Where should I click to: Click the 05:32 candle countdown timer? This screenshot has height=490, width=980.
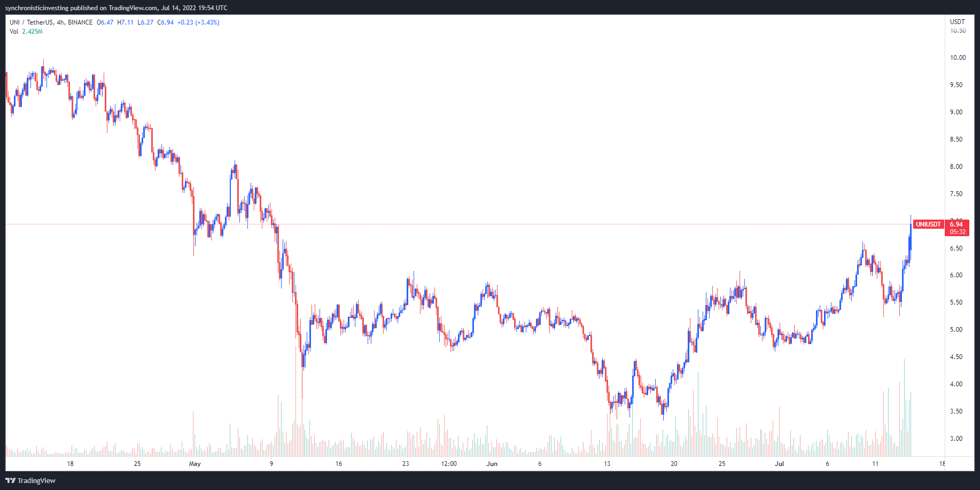(957, 232)
